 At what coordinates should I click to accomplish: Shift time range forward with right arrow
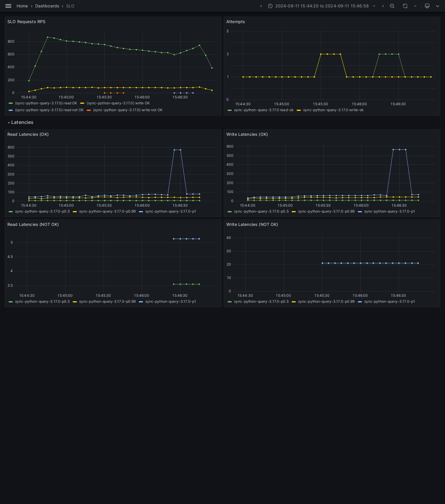pos(383,6)
